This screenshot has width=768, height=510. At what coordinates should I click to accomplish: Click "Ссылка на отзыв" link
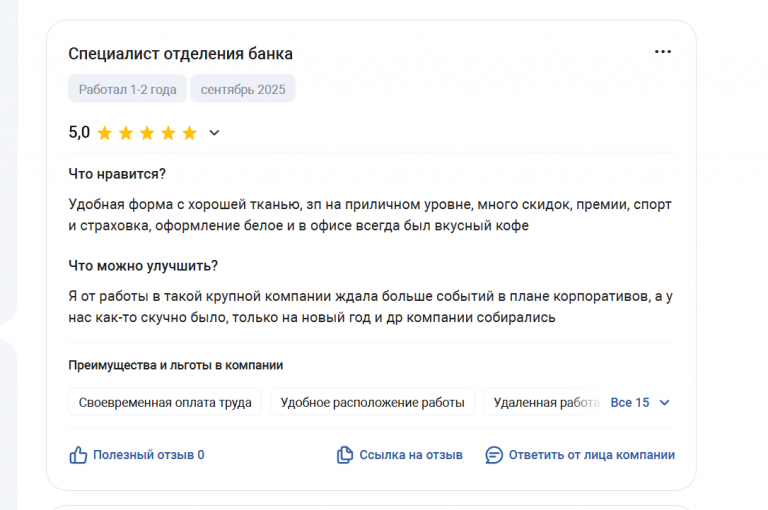[411, 455]
